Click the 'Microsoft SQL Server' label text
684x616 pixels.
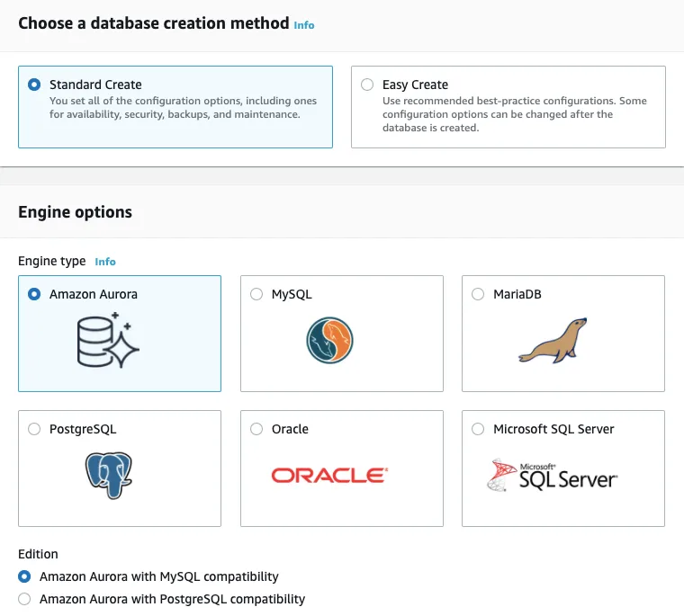[553, 429]
